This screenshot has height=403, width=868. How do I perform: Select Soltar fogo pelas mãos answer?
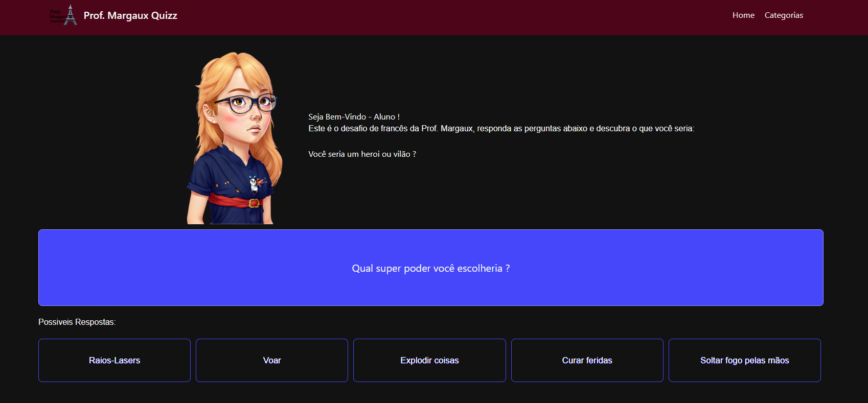745,360
